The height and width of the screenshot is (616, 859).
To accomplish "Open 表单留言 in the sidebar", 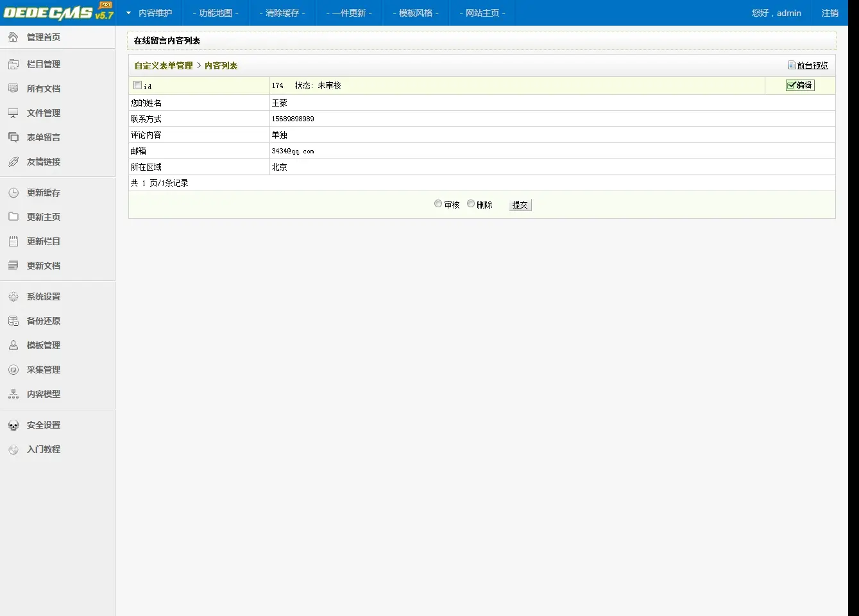I will tap(44, 137).
